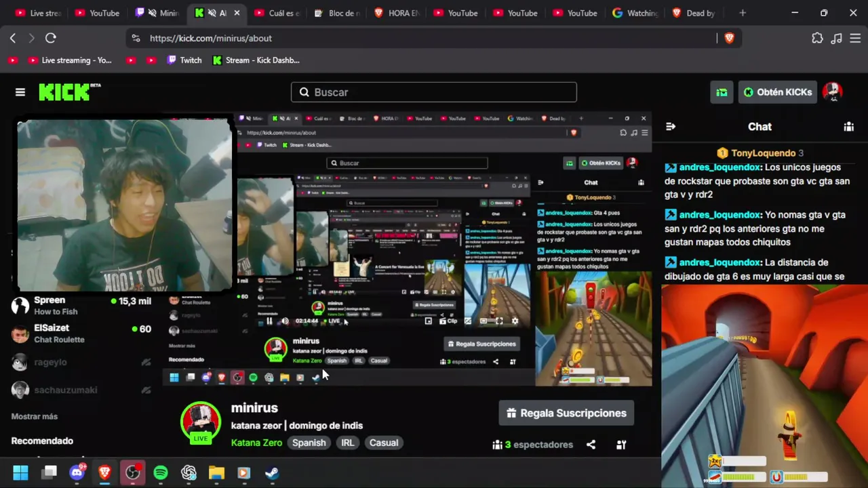Screen dimensions: 868x488
Task: Click the green icon left of Obtén KICKs
Action: [722, 92]
